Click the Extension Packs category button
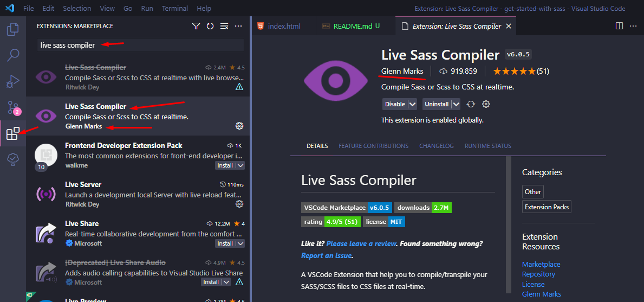This screenshot has width=644, height=302. 547,207
